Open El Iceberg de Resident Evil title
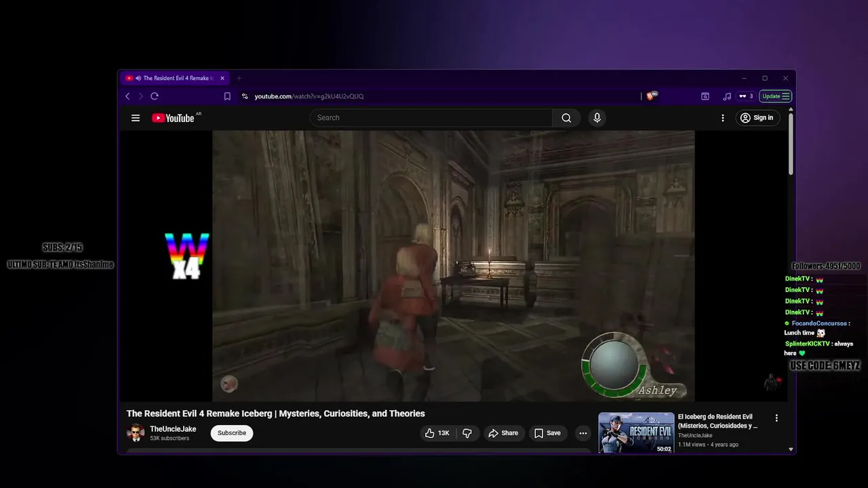Viewport: 868px width, 488px height. (717, 422)
